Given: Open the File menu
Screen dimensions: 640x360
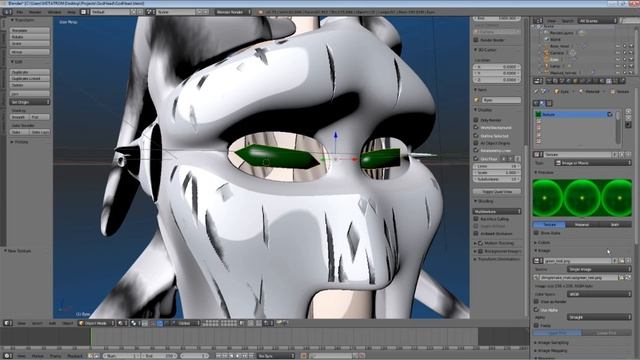Looking at the screenshot, I should click(20, 12).
